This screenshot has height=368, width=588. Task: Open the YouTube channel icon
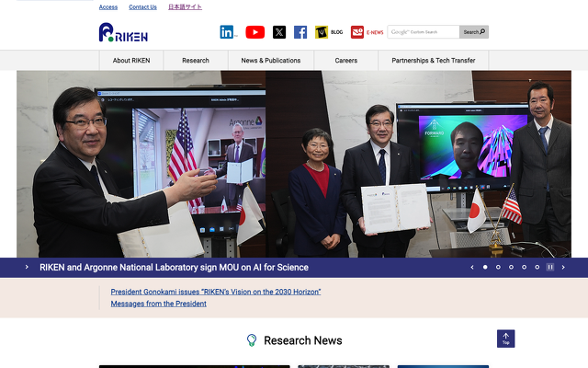pyautogui.click(x=255, y=32)
